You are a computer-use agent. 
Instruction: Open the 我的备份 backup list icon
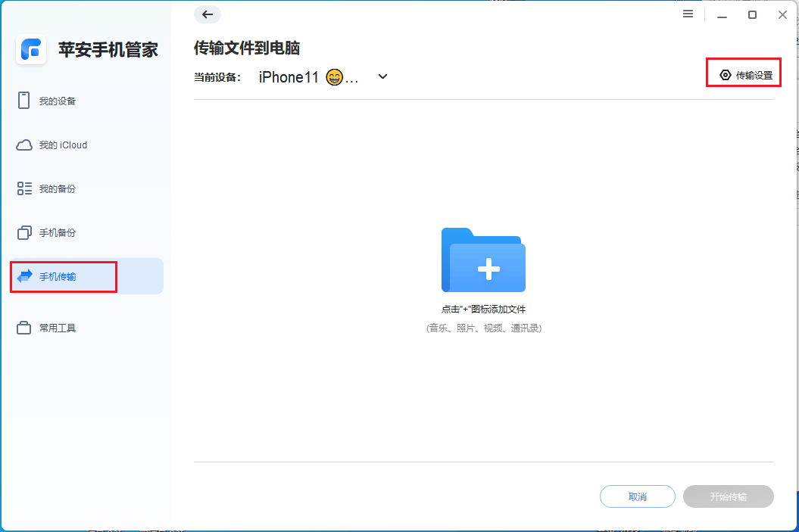click(24, 188)
